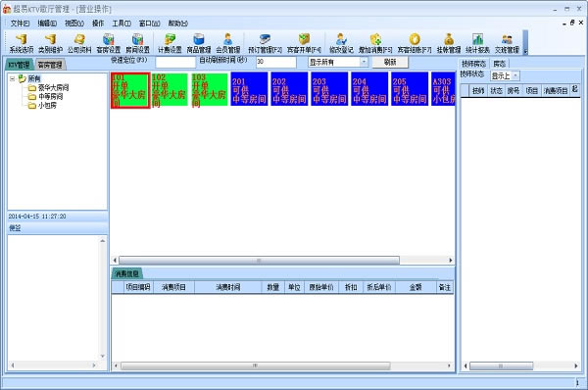
Task: Open 宾客开单 guest check-in icon
Action: pyautogui.click(x=304, y=43)
